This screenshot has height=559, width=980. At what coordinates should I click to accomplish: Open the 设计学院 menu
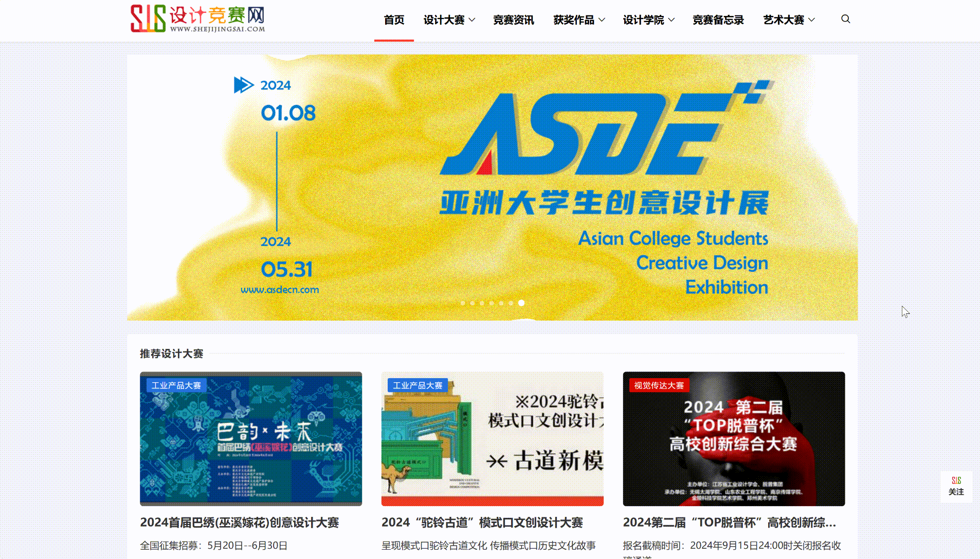[643, 20]
